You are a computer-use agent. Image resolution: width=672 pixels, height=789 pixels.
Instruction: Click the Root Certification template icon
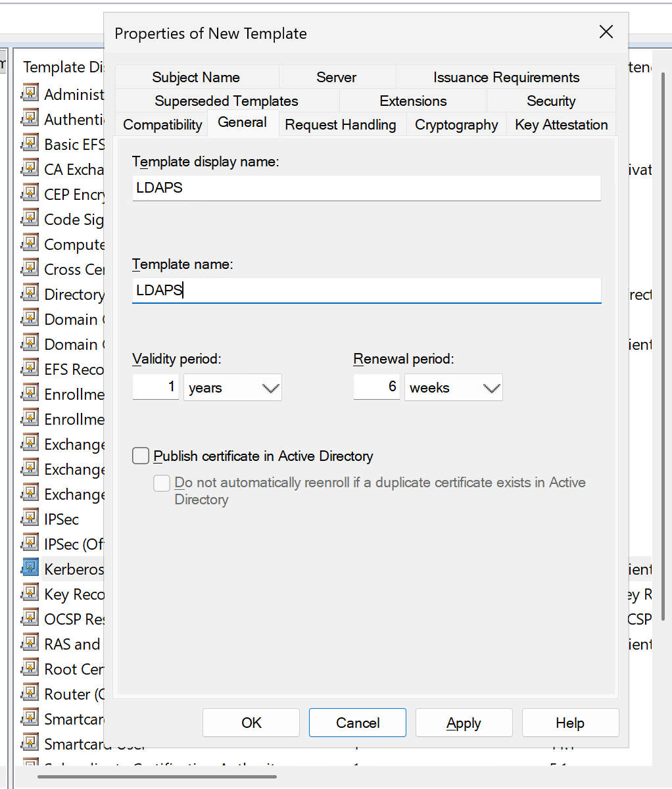click(30, 668)
